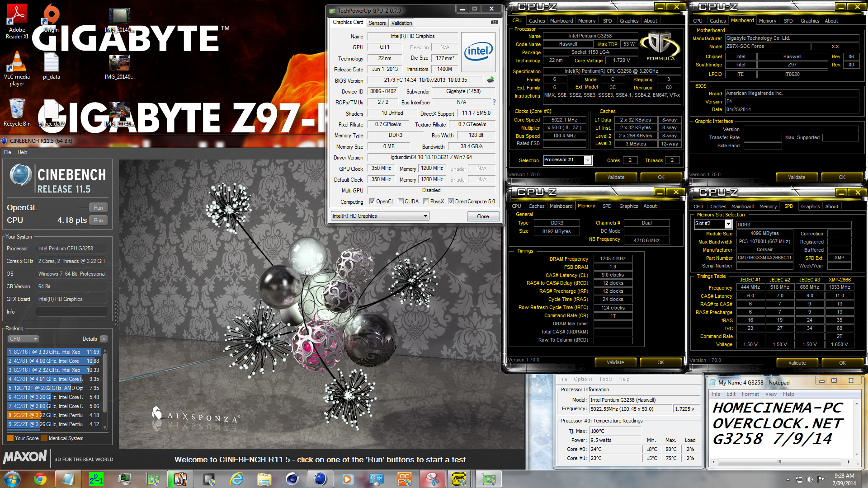Run the CPU test in Cinebench
The image size is (868, 488).
point(99,221)
